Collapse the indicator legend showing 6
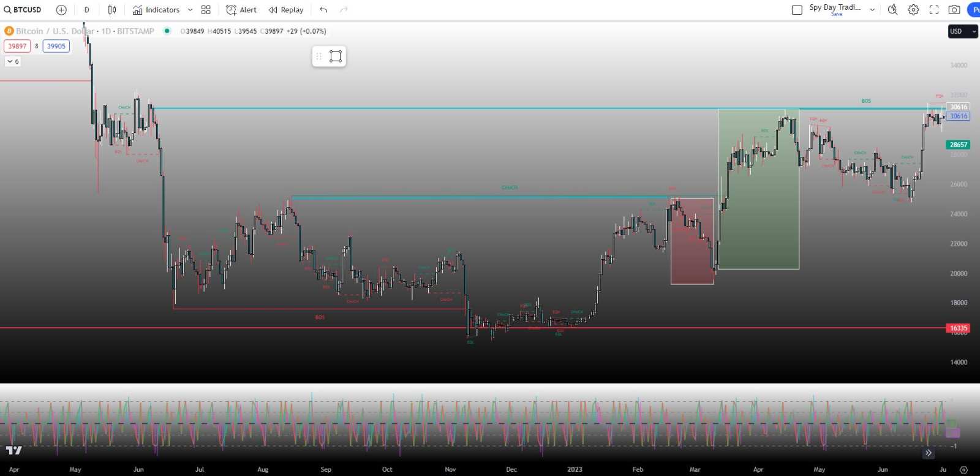 tap(13, 61)
